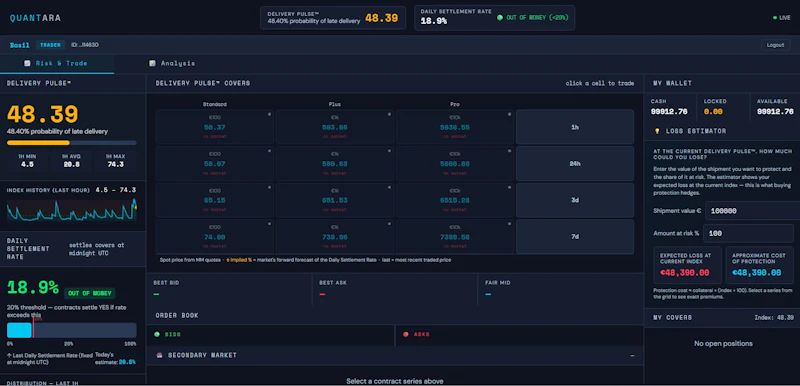Switch to the Risk & Trade tab

57,64
